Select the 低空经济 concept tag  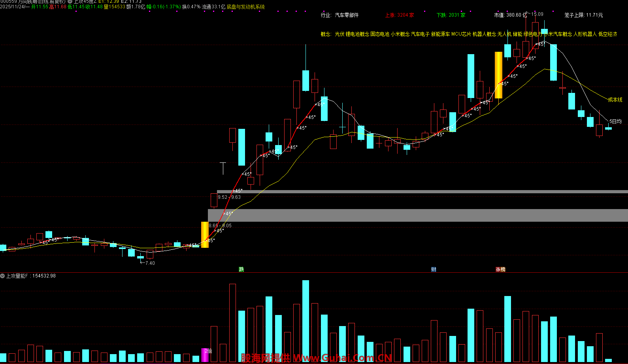[x=607, y=34]
